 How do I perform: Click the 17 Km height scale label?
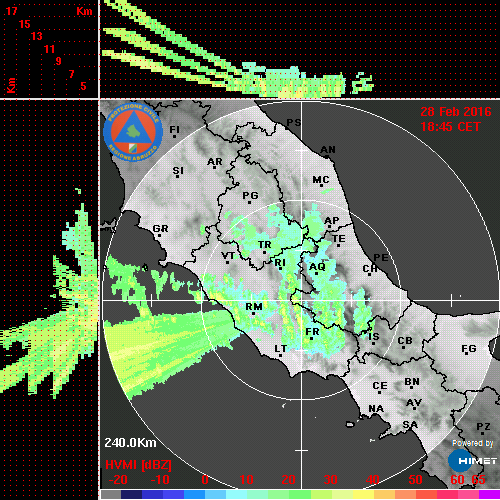click(11, 11)
